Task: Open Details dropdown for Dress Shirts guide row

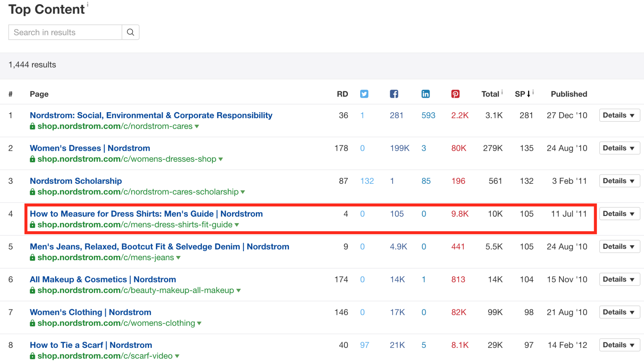Action: pyautogui.click(x=619, y=214)
